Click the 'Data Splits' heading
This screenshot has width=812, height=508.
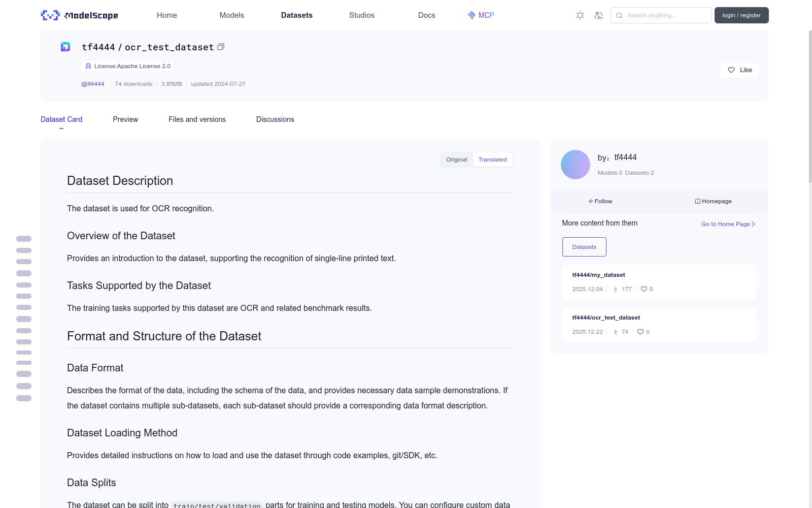click(x=91, y=483)
